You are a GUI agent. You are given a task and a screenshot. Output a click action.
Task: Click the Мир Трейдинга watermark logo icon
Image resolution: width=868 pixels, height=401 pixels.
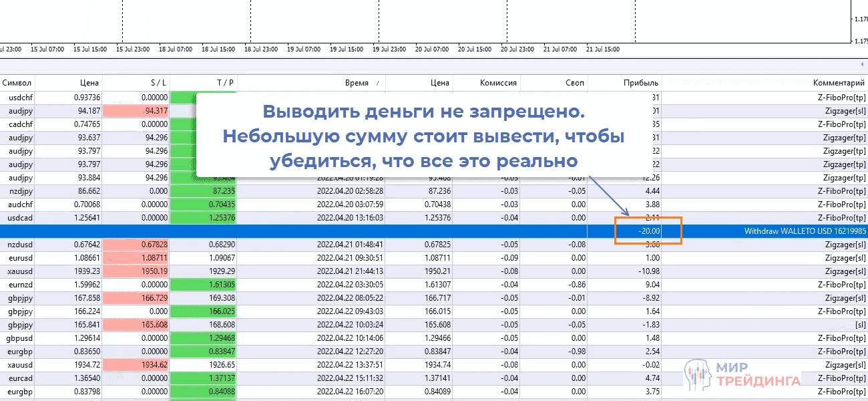(697, 372)
